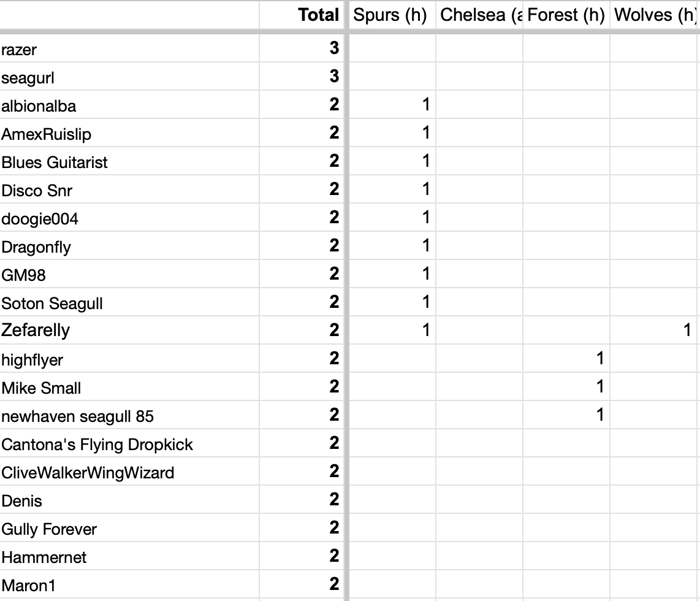Image resolution: width=700 pixels, height=601 pixels.
Task: Click the Spurs (h) column header
Action: 392,15
